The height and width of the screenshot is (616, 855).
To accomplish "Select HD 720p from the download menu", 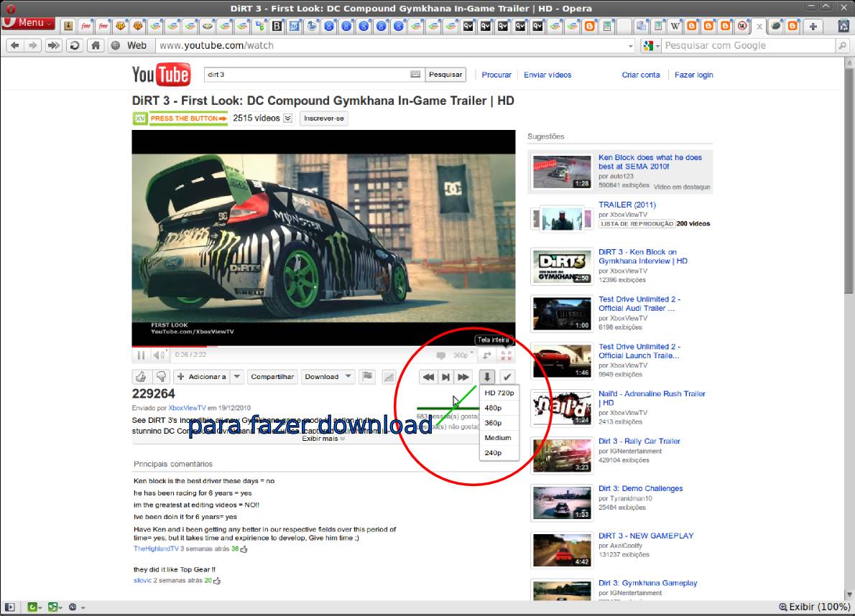I will pos(499,393).
